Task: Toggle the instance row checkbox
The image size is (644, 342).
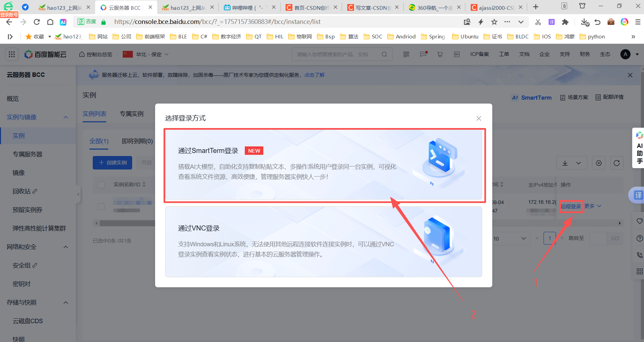Action: (x=101, y=207)
